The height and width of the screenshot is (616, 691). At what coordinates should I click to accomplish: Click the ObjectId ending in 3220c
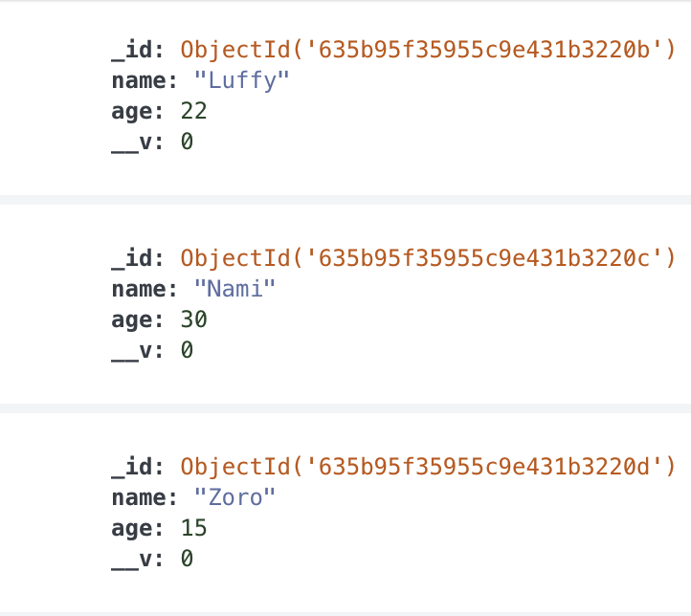428,258
